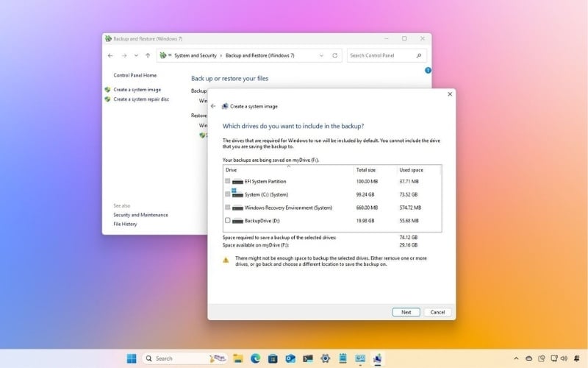588x368 pixels.
Task: Sort by the Total size column header
Action: (375, 170)
